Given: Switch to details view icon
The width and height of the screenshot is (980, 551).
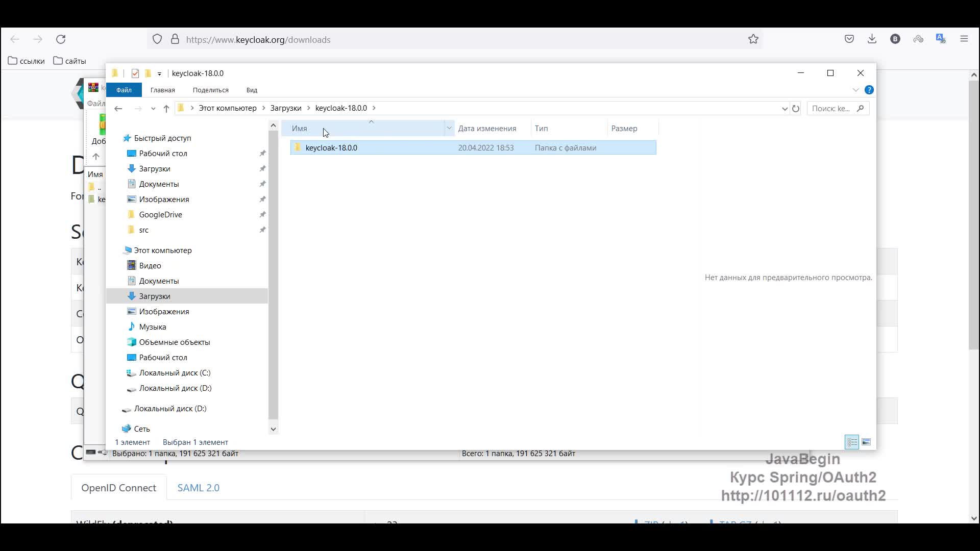Looking at the screenshot, I should 852,442.
